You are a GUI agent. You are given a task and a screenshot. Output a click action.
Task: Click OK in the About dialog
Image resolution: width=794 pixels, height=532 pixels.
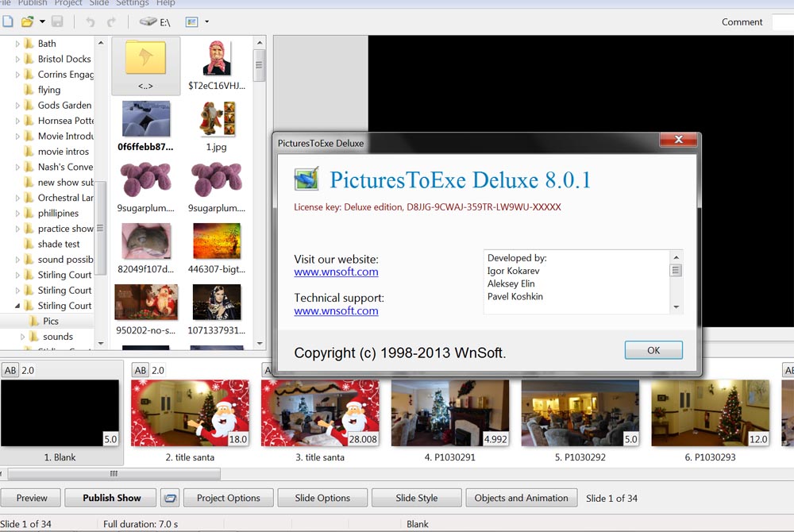[x=653, y=350]
